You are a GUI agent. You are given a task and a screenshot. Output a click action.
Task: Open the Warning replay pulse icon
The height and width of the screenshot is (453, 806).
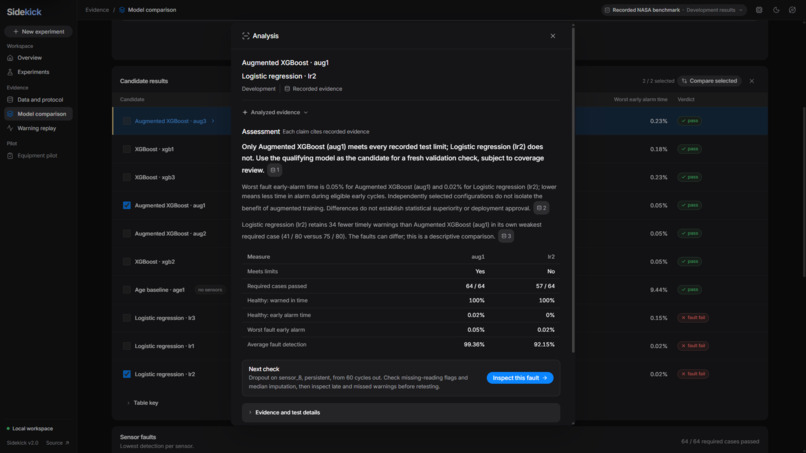(10, 129)
